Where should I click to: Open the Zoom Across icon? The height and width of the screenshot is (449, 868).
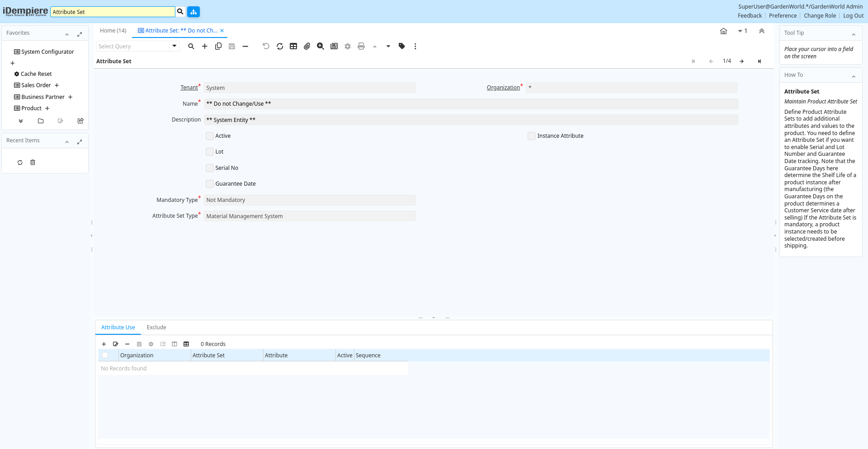321,46
